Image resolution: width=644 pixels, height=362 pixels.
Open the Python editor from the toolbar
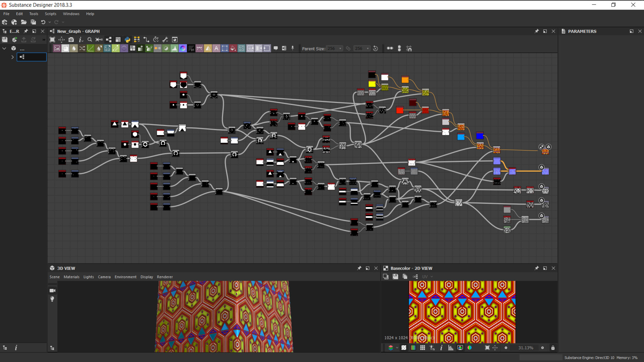[x=127, y=39]
